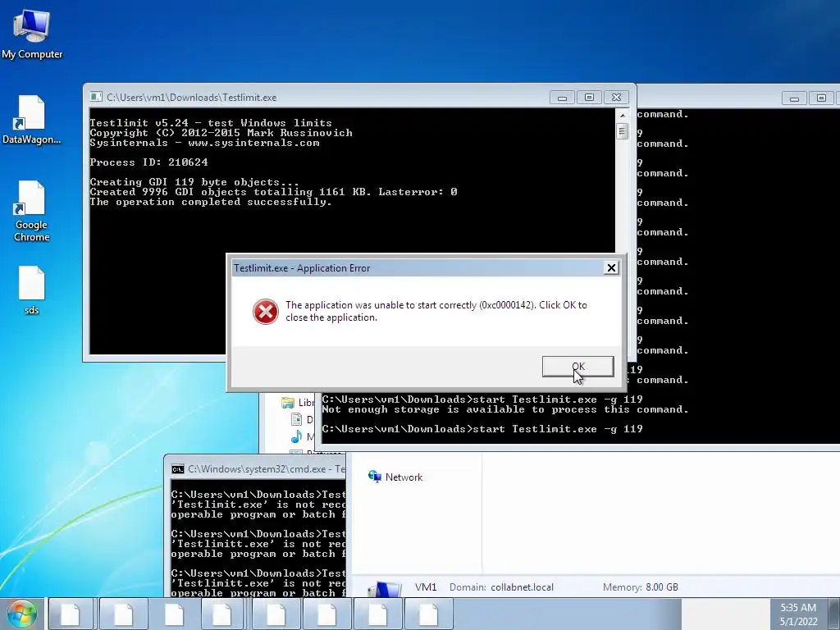840x630 pixels.
Task: Click the VM1 computer icon in details pane
Action: 385,588
